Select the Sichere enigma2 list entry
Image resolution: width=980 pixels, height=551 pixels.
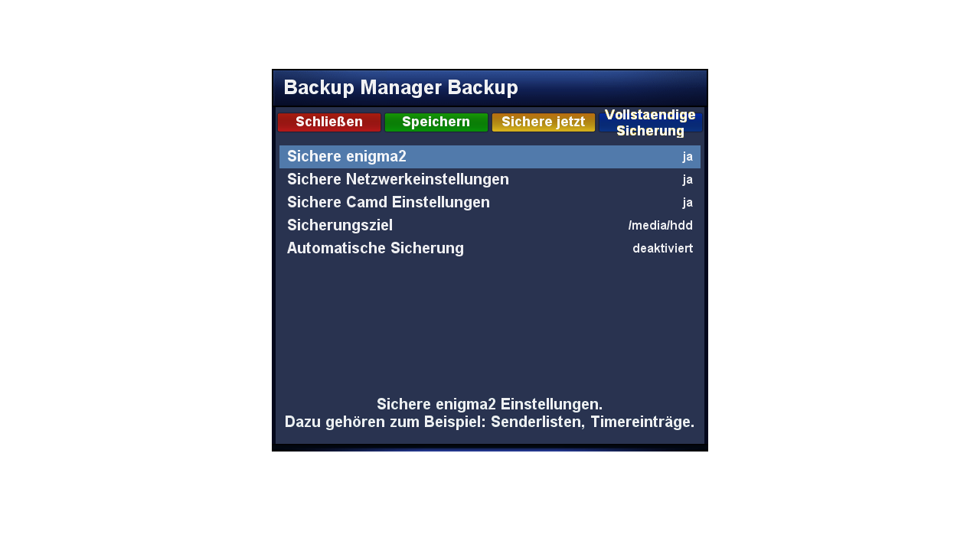(x=490, y=157)
